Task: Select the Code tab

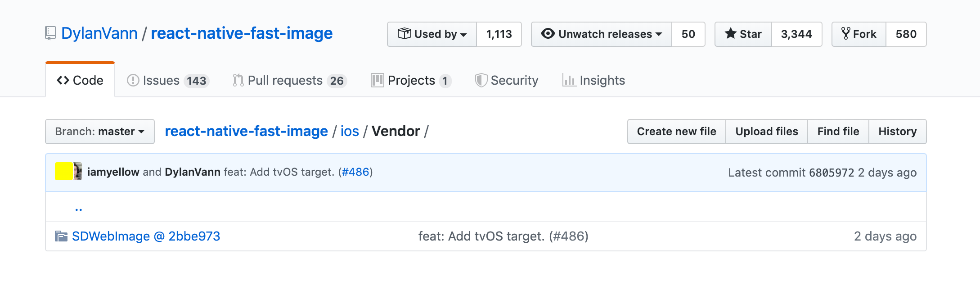Action: pyautogui.click(x=79, y=80)
